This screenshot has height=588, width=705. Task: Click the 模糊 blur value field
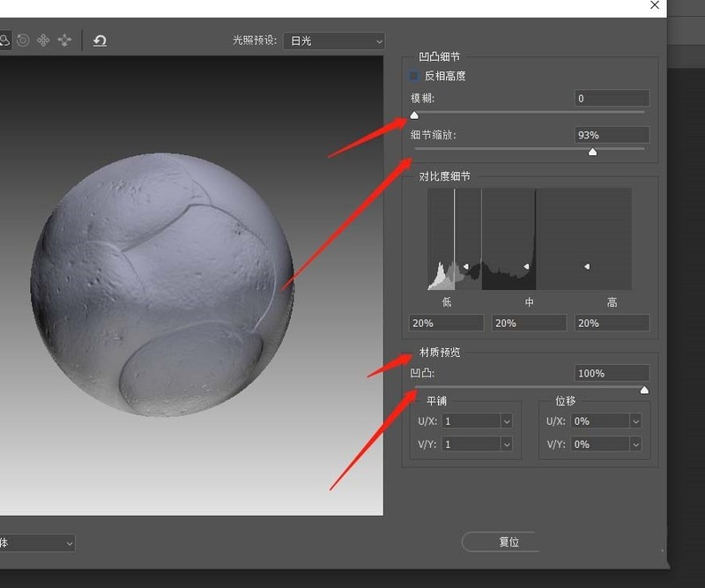pos(612,98)
